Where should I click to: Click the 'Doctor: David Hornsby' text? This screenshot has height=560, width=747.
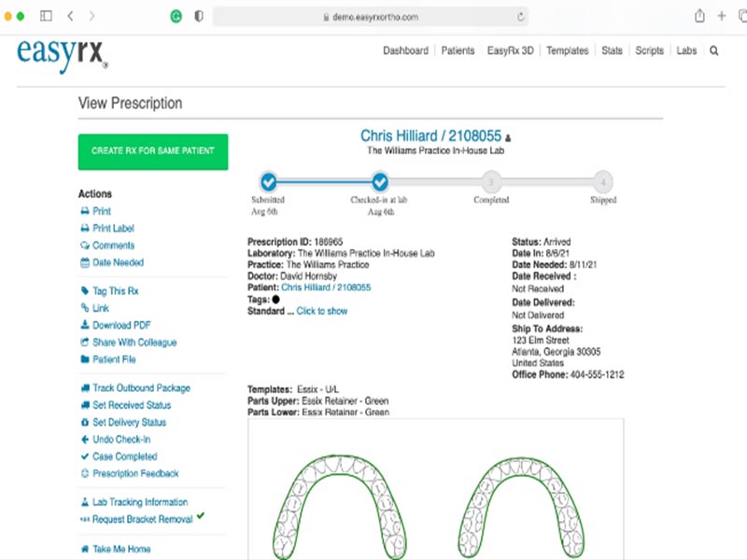point(292,276)
